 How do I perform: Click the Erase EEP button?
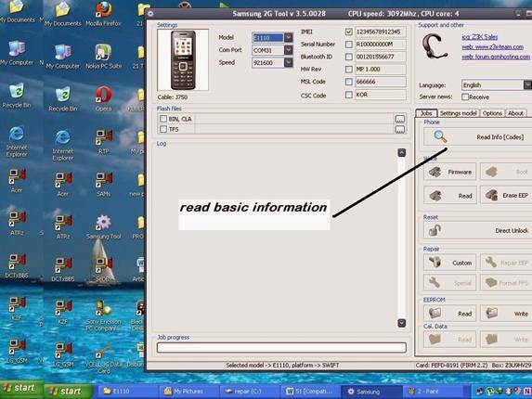pos(506,195)
